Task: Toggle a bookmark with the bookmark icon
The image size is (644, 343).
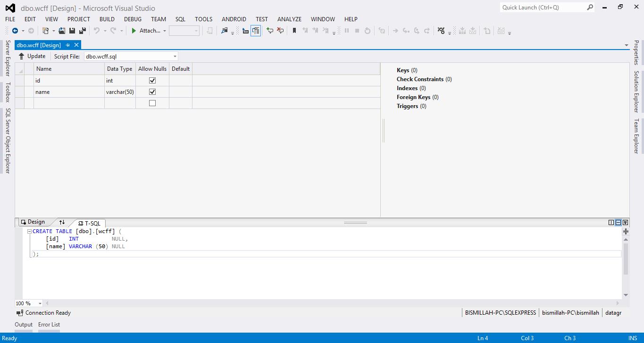Action: [294, 31]
